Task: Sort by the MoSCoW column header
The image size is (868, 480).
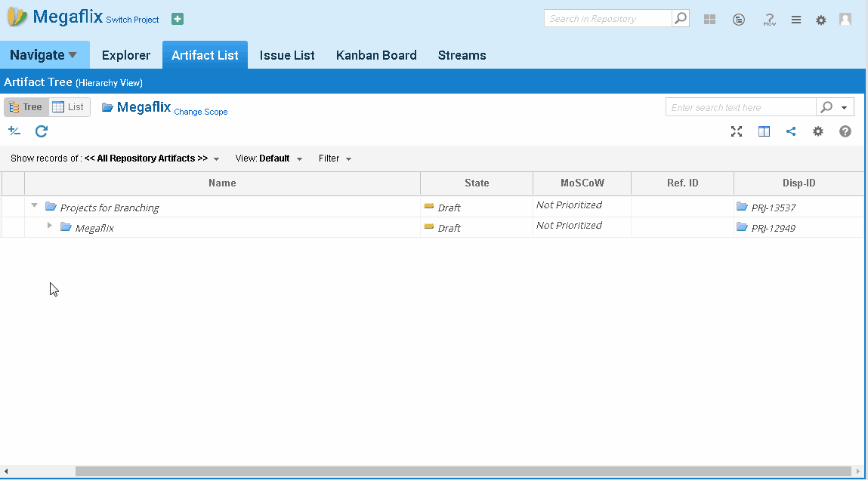Action: point(582,183)
